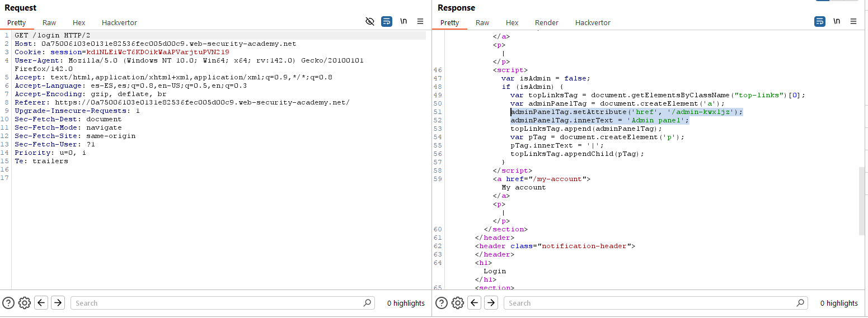Go to next match in Response search
This screenshot has height=318, width=868.
click(491, 303)
